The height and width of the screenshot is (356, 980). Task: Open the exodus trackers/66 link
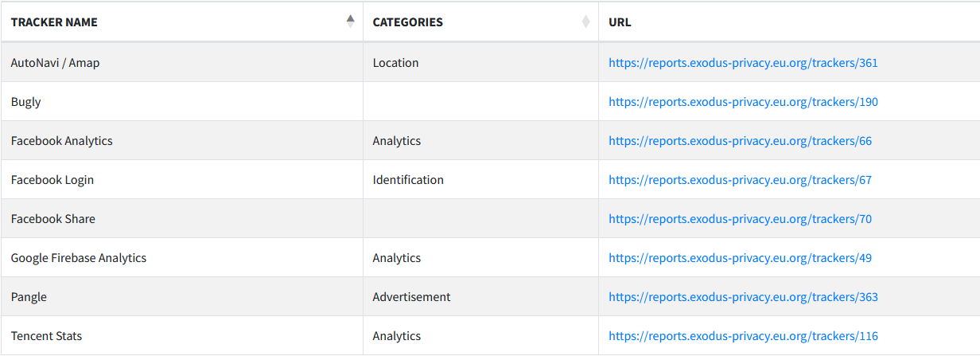pos(740,140)
